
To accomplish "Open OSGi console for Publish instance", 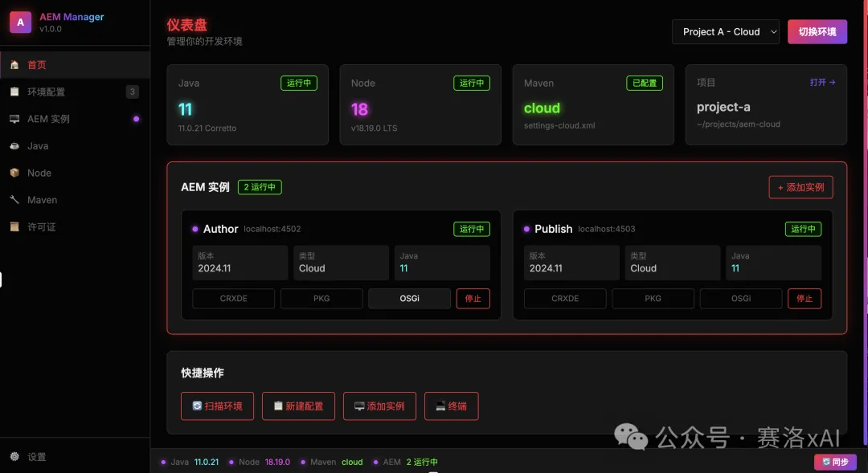I will 740,299.
